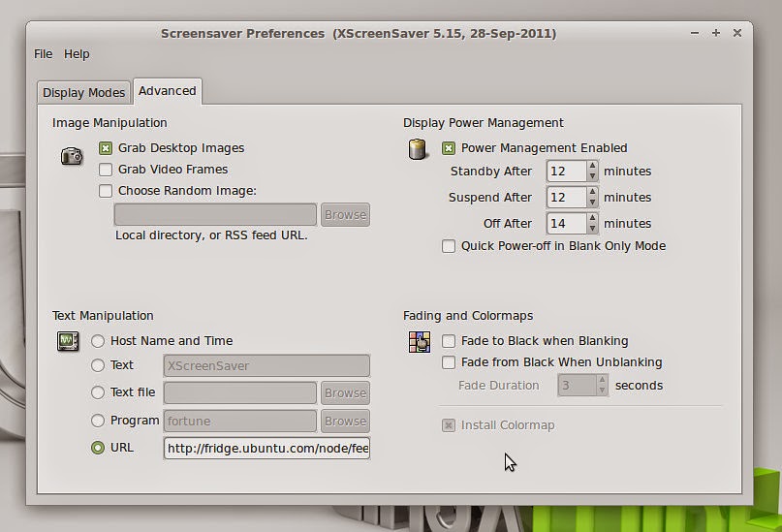Viewport: 782px width, 532px height.
Task: Toggle Power Management Enabled checkbox
Action: [x=449, y=148]
